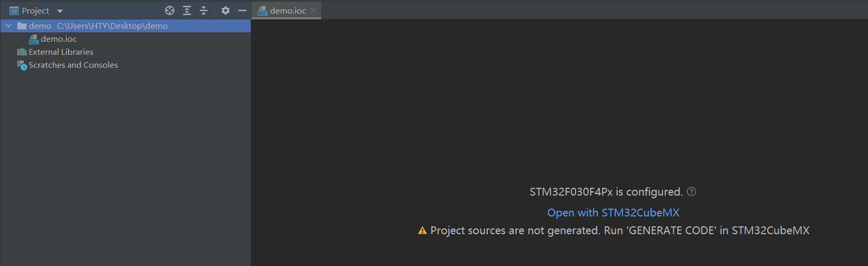The height and width of the screenshot is (266, 868).
Task: Click the Scratches and Consoles icon
Action: point(21,65)
